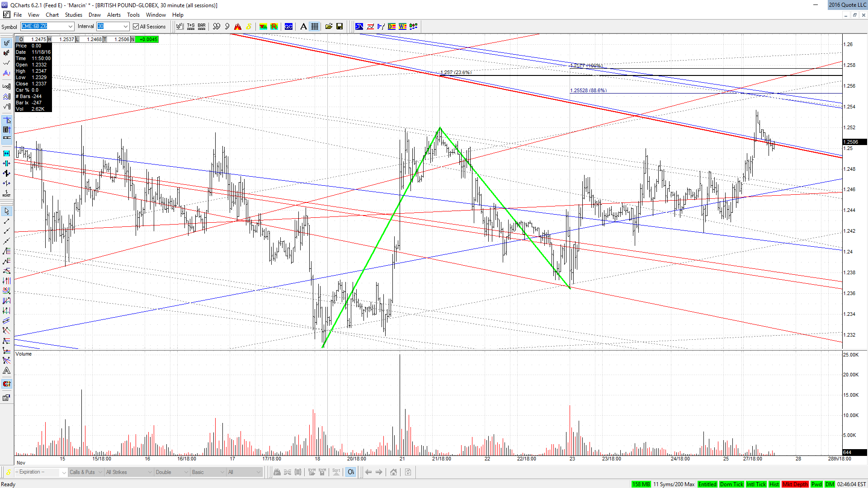Click the red 'R' toolbar icon

click(x=274, y=27)
